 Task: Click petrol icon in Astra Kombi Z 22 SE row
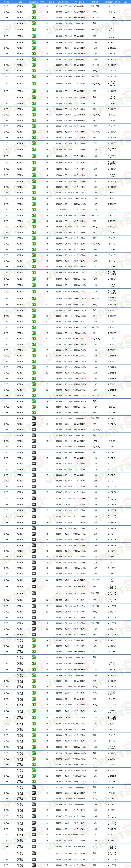pos(34,782)
